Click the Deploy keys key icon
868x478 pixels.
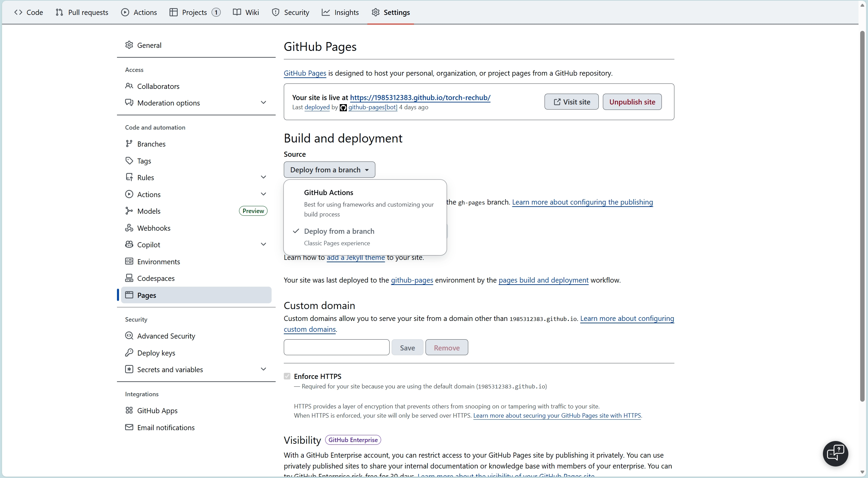(129, 353)
